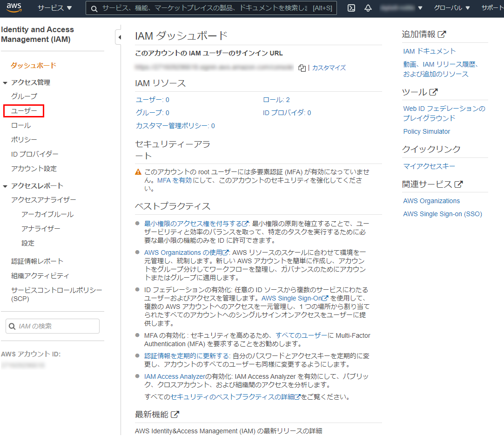Click the すべてのユーザー link
The height and width of the screenshot is (437, 504).
click(x=301, y=335)
